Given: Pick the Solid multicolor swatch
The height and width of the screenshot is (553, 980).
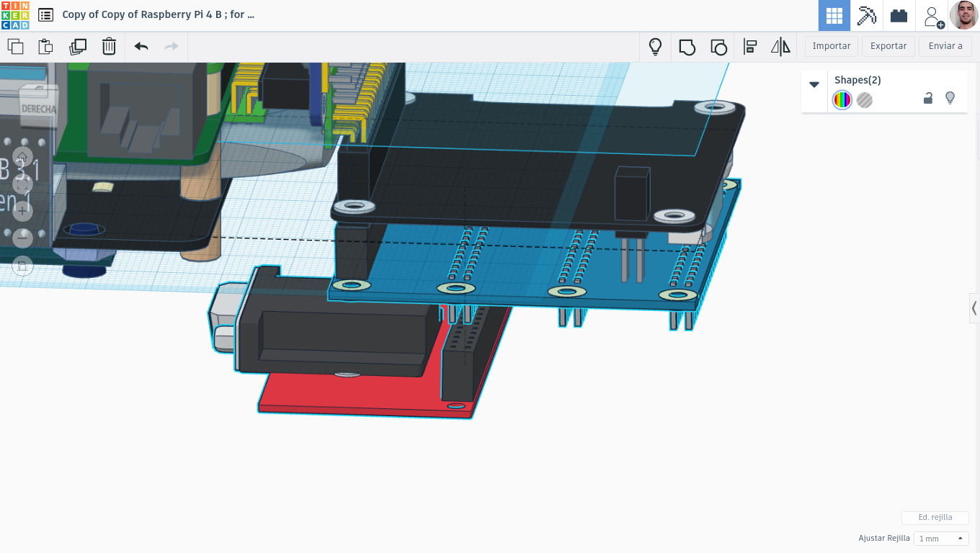Looking at the screenshot, I should (842, 100).
